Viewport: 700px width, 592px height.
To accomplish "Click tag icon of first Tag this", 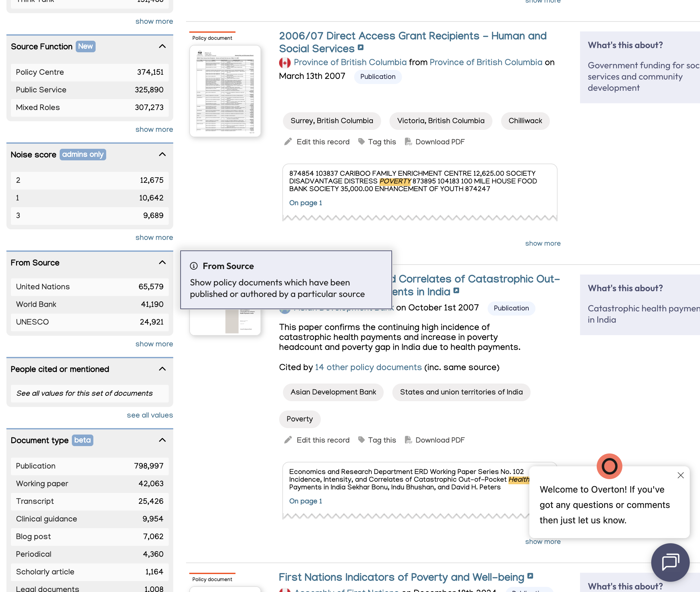I will [x=361, y=142].
